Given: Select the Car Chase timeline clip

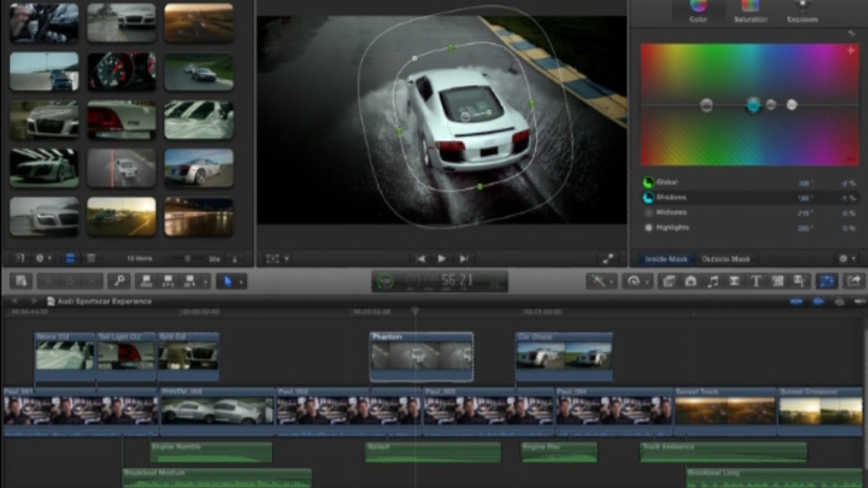Looking at the screenshot, I should coord(564,357).
